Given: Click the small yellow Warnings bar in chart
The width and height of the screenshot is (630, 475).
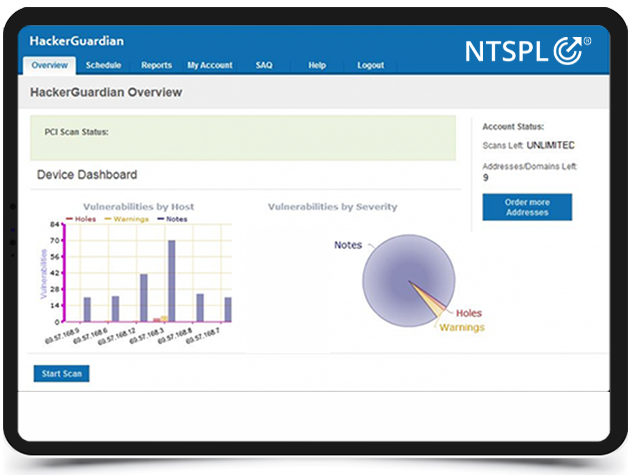Looking at the screenshot, I should coord(164,319).
